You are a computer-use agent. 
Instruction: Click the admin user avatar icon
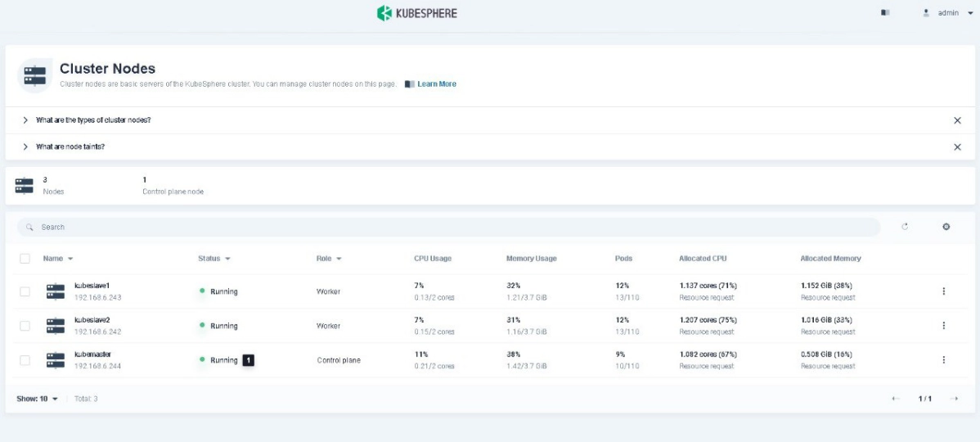pos(926,12)
